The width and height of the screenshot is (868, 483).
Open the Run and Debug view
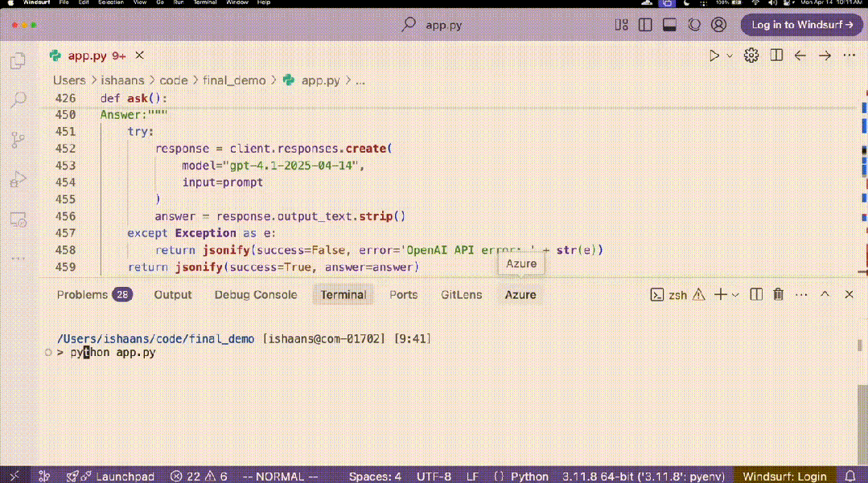pyautogui.click(x=18, y=179)
